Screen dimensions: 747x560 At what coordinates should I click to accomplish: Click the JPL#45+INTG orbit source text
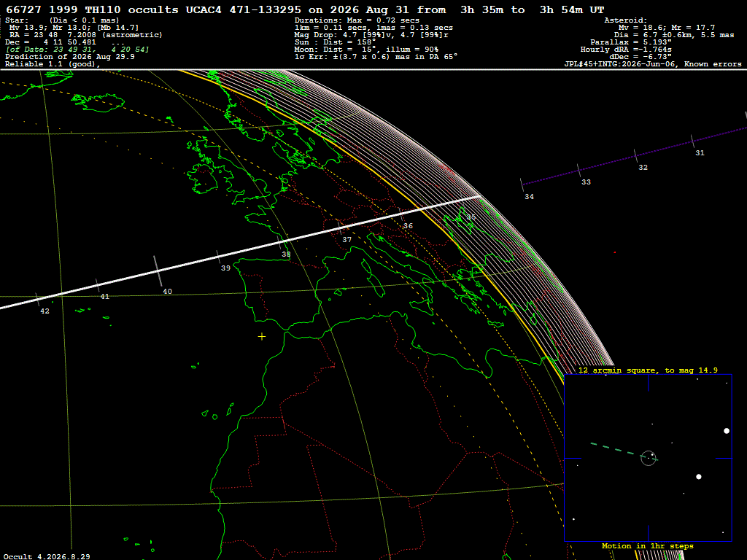[653, 64]
